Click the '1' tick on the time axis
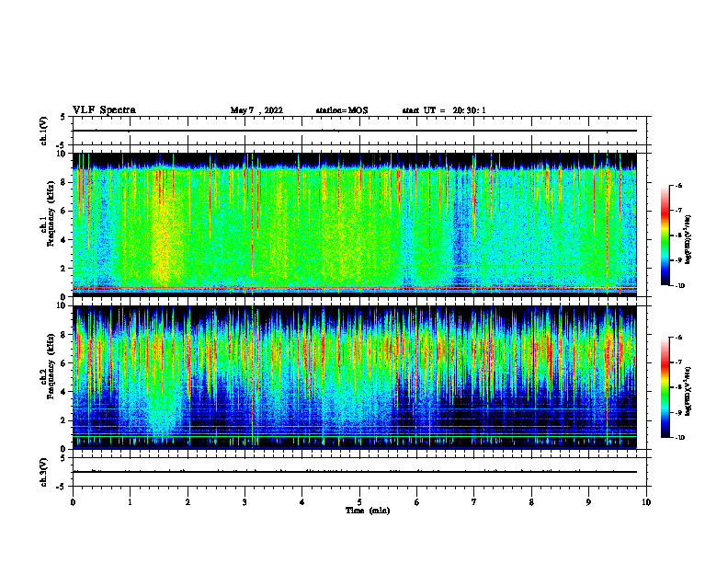This screenshot has height=563, width=728. pos(130,502)
